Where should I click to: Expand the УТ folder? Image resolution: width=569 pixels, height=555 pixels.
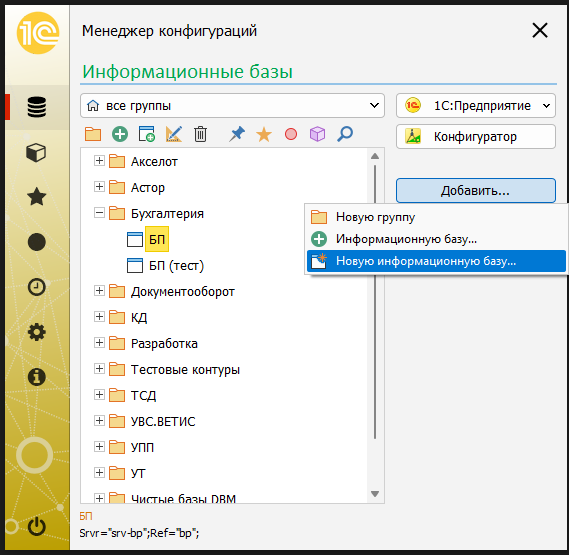tap(99, 473)
